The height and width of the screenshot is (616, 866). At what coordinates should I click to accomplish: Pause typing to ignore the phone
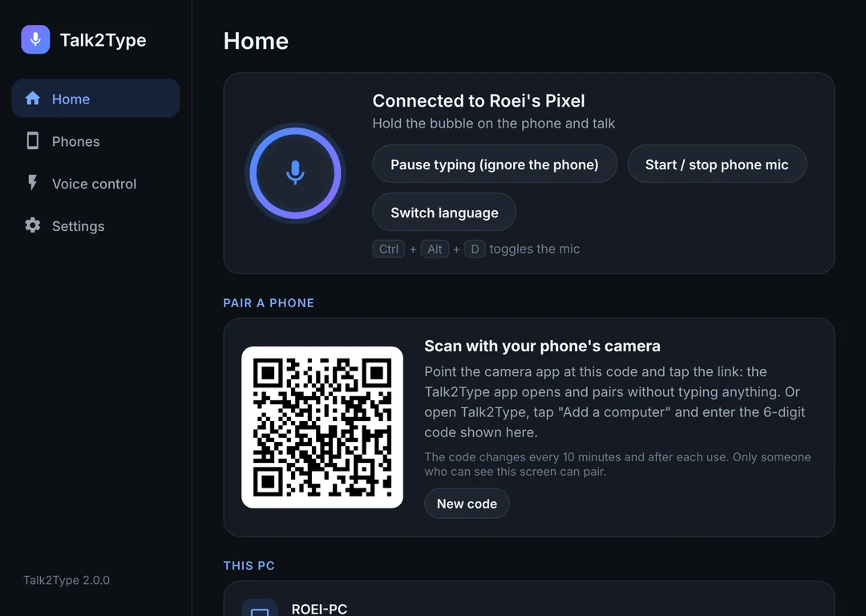click(x=495, y=164)
